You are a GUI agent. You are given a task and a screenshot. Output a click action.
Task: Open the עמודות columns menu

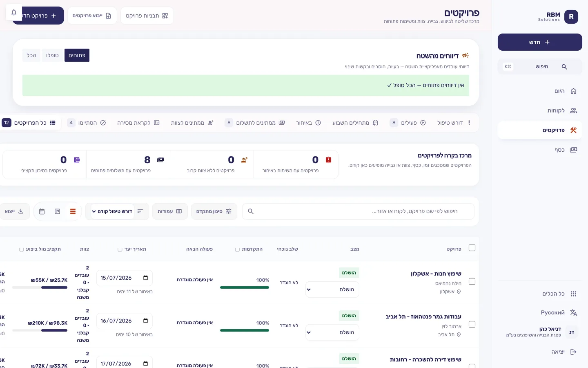tap(170, 211)
